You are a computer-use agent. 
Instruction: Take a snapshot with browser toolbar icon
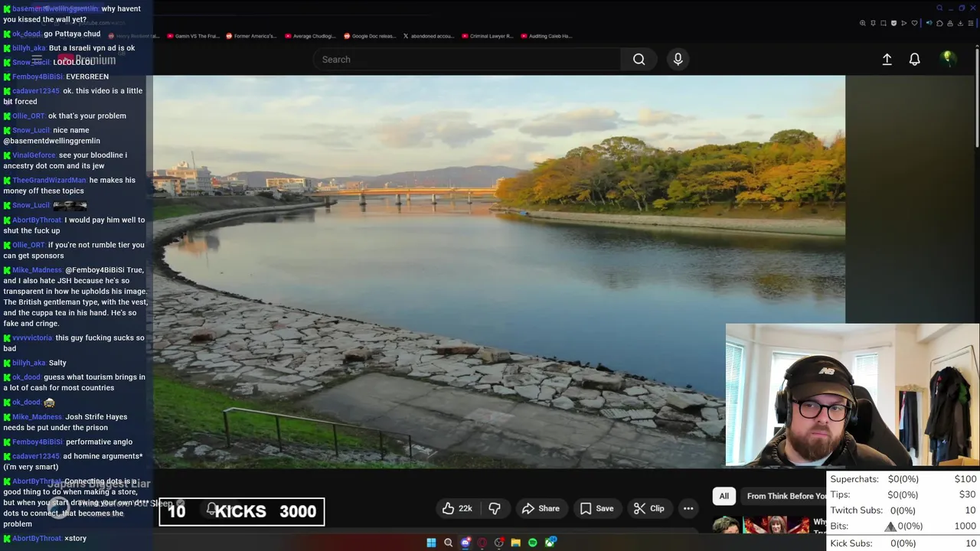tap(884, 23)
